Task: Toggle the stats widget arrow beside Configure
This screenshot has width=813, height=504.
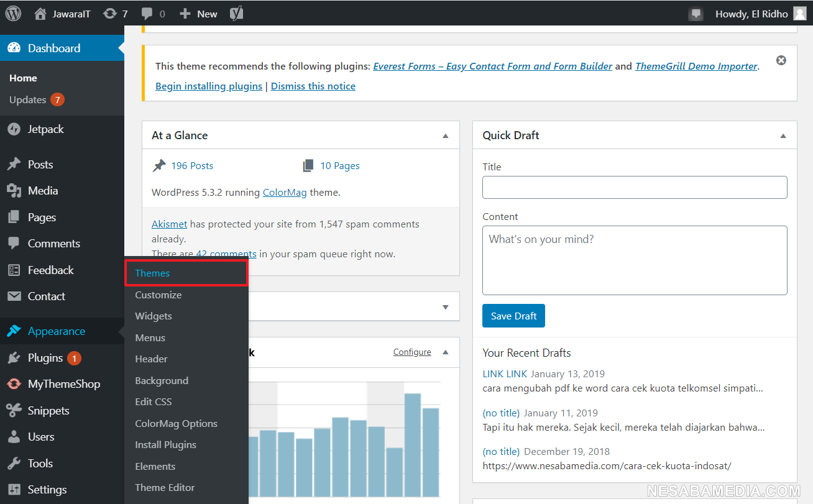Action: (x=445, y=352)
